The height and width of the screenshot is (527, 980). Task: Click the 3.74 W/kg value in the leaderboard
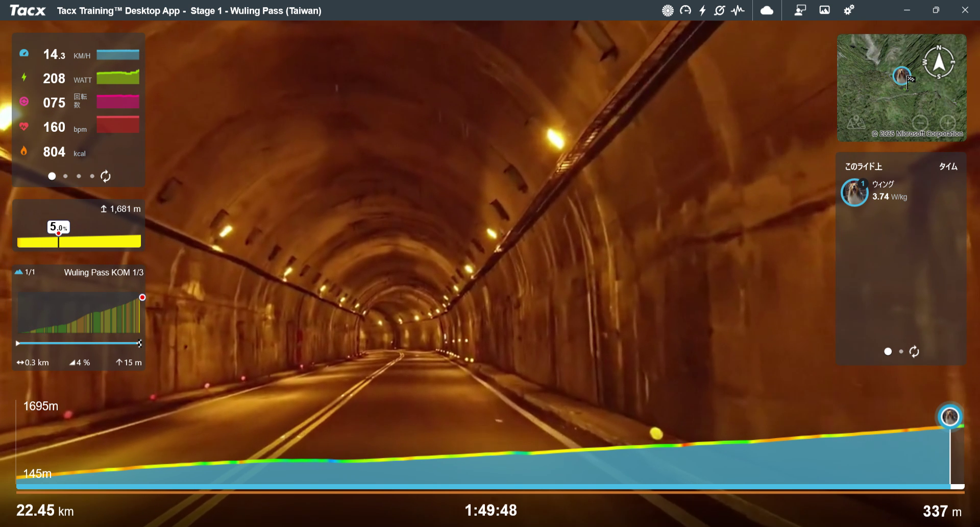tap(890, 197)
